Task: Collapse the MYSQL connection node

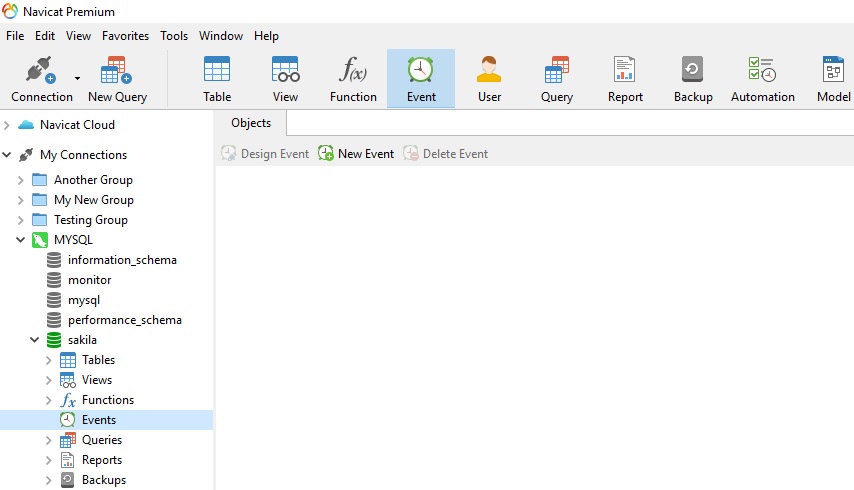Action: (x=20, y=240)
